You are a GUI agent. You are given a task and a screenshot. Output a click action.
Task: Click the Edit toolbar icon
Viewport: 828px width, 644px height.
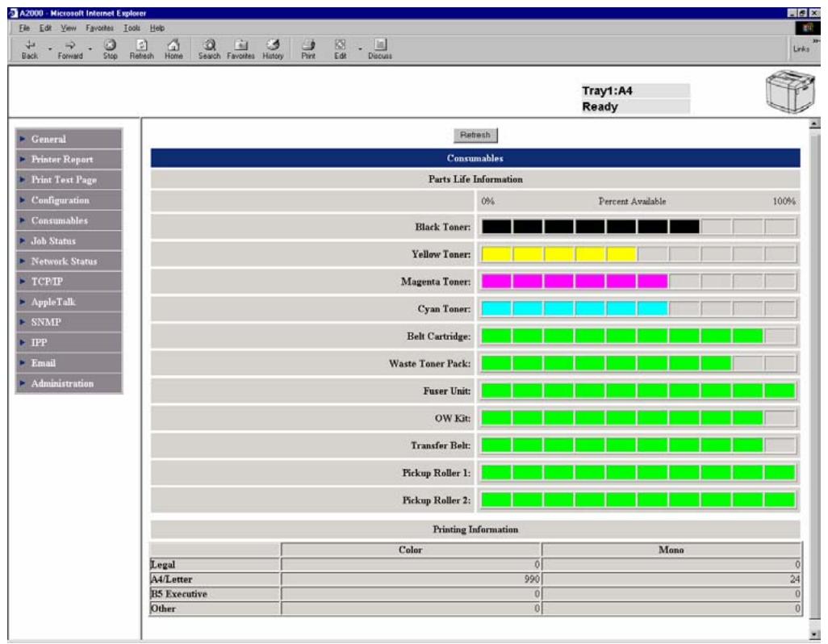[340, 49]
